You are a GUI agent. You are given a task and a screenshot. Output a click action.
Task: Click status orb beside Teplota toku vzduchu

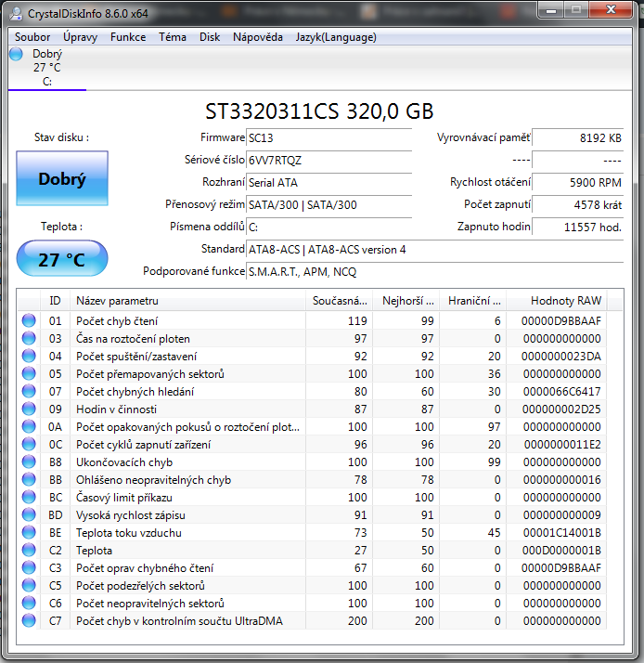[30, 533]
